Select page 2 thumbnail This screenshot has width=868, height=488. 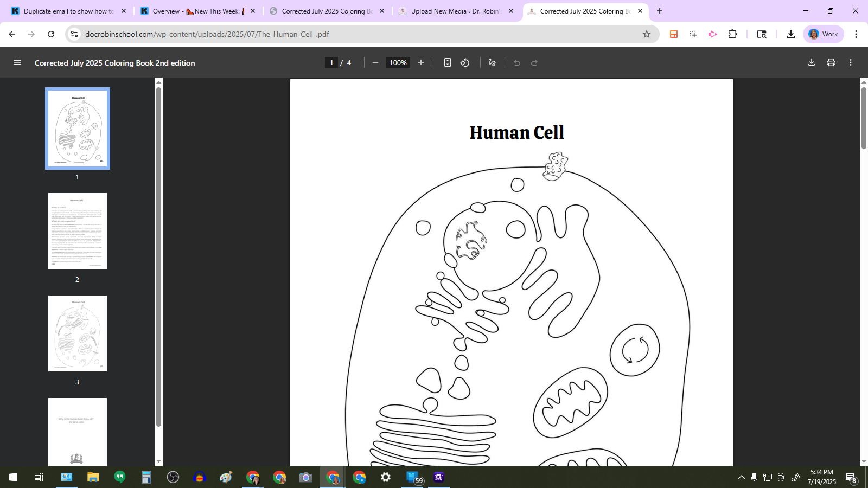coord(78,231)
